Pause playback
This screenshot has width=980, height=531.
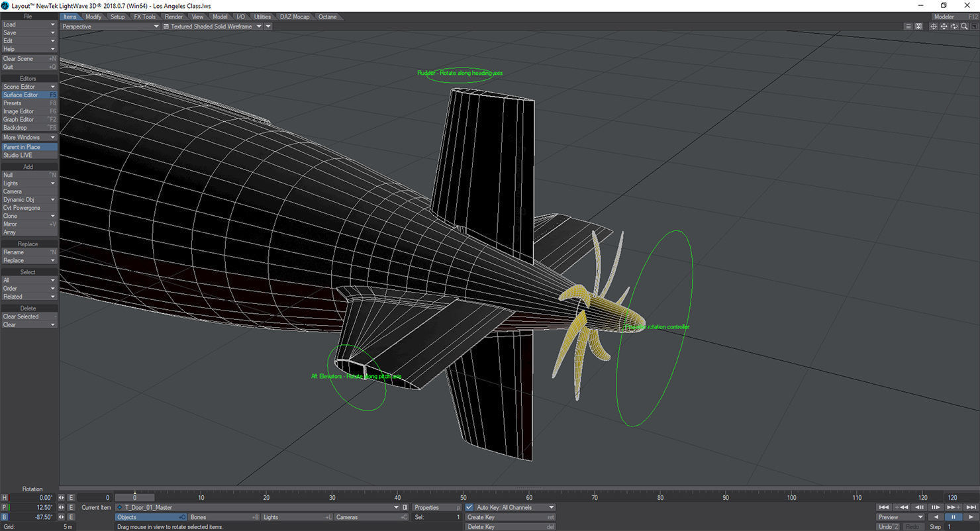tap(953, 517)
